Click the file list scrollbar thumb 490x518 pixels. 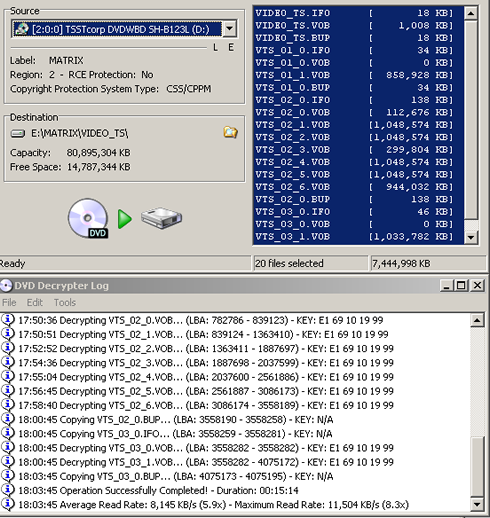(471, 120)
